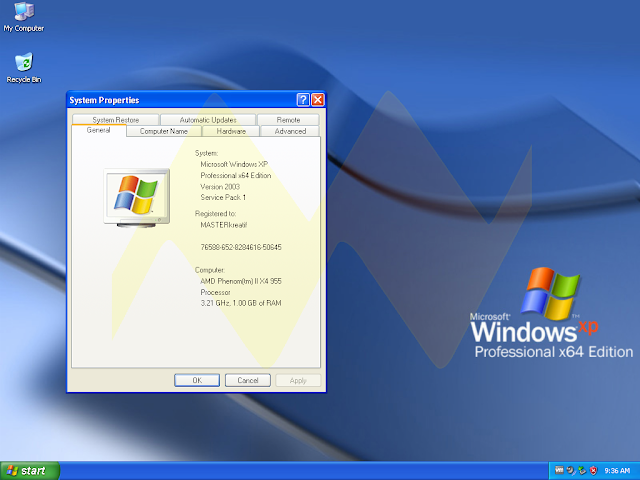Click the 'Service Pack 1' text
This screenshot has height=480, width=640.
[223, 197]
